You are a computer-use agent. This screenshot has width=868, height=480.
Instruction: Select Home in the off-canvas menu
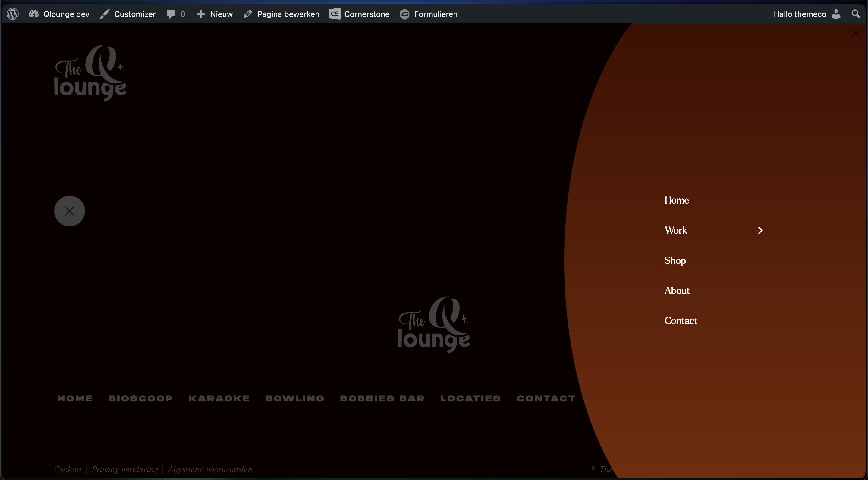tap(677, 200)
